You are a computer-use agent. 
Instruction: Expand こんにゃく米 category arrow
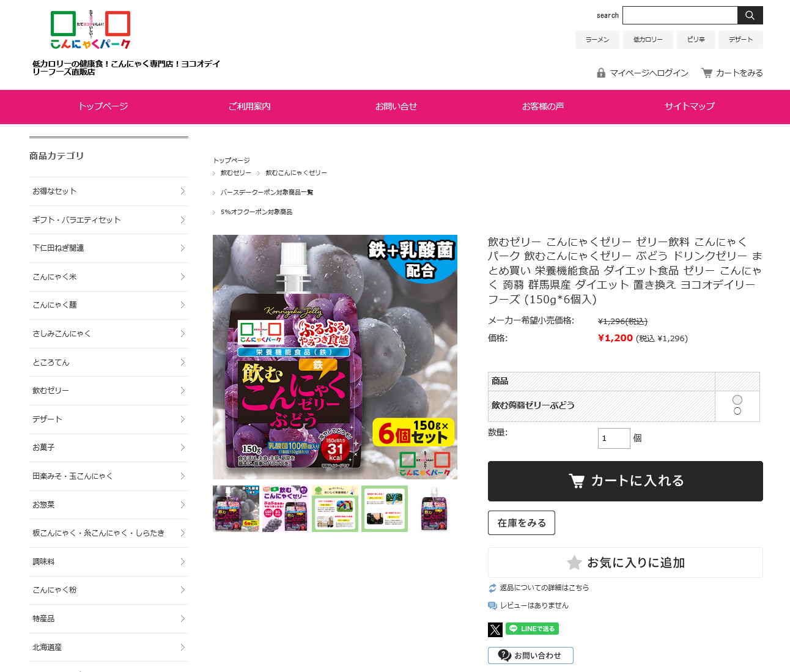point(182,276)
